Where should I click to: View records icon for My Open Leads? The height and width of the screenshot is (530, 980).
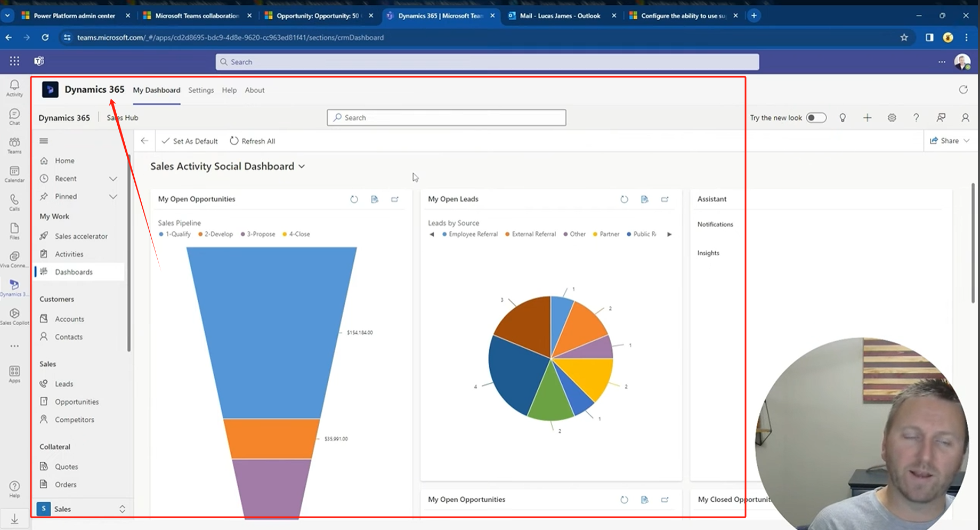pyautogui.click(x=645, y=199)
